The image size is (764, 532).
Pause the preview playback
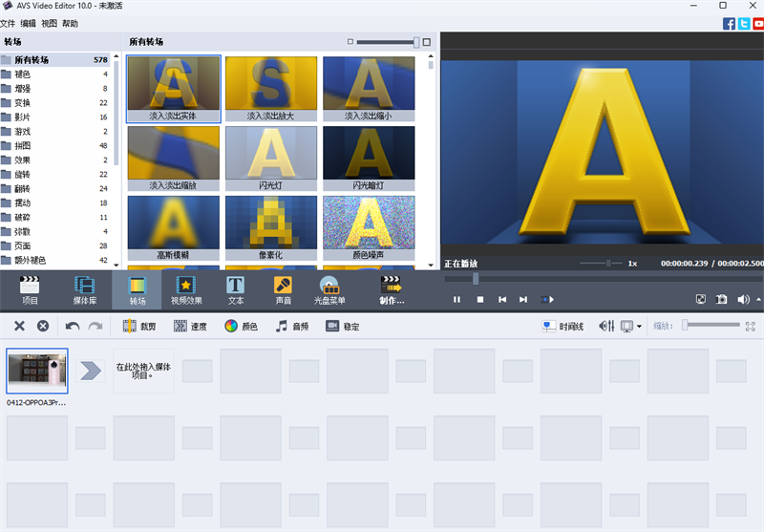[x=456, y=300]
